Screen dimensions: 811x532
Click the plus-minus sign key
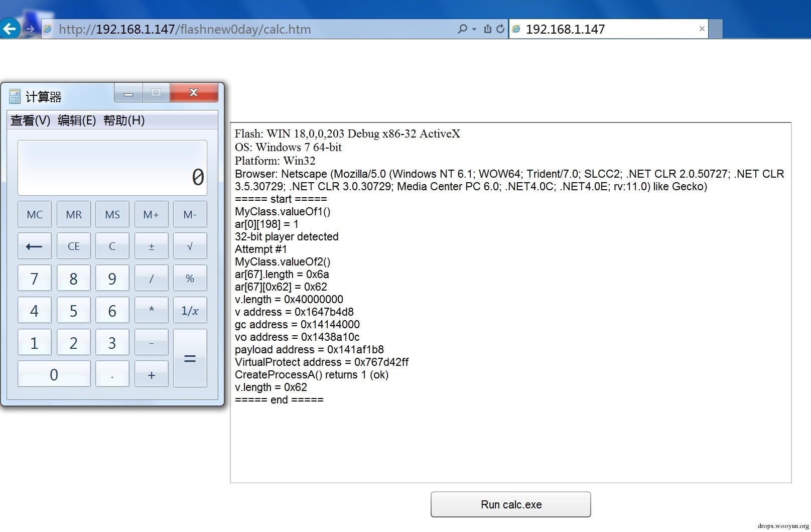click(151, 246)
